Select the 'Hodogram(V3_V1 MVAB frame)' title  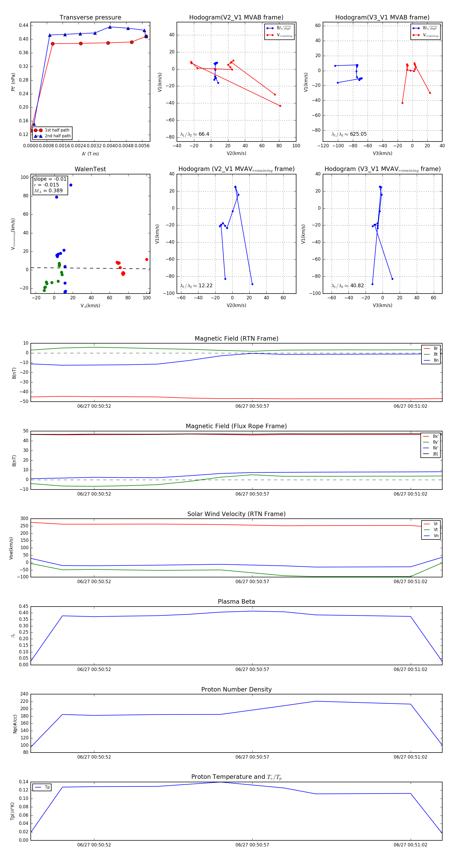pyautogui.click(x=382, y=18)
